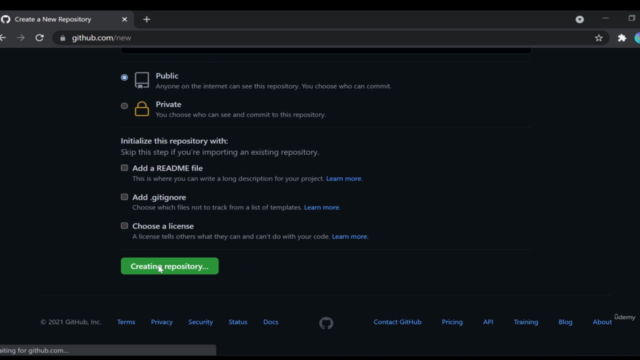Screen dimensions: 640x360
Task: Open the Docs footer link
Action: pyautogui.click(x=271, y=322)
